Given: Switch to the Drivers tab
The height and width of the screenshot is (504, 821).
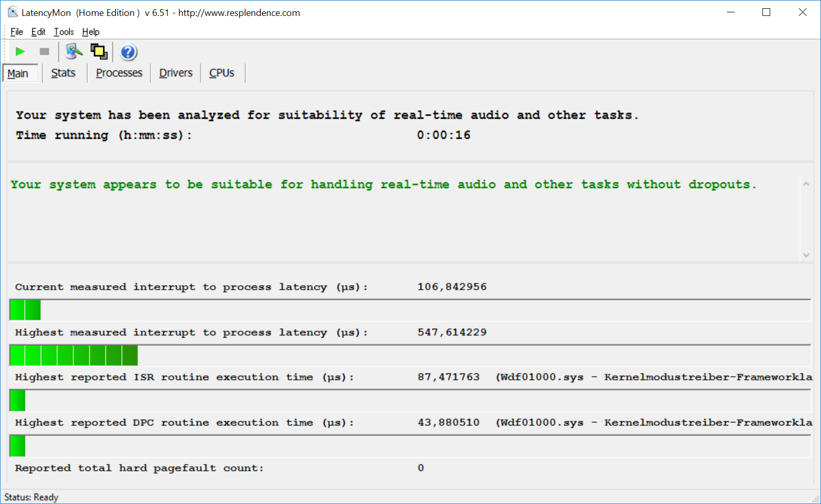Looking at the screenshot, I should click(176, 73).
